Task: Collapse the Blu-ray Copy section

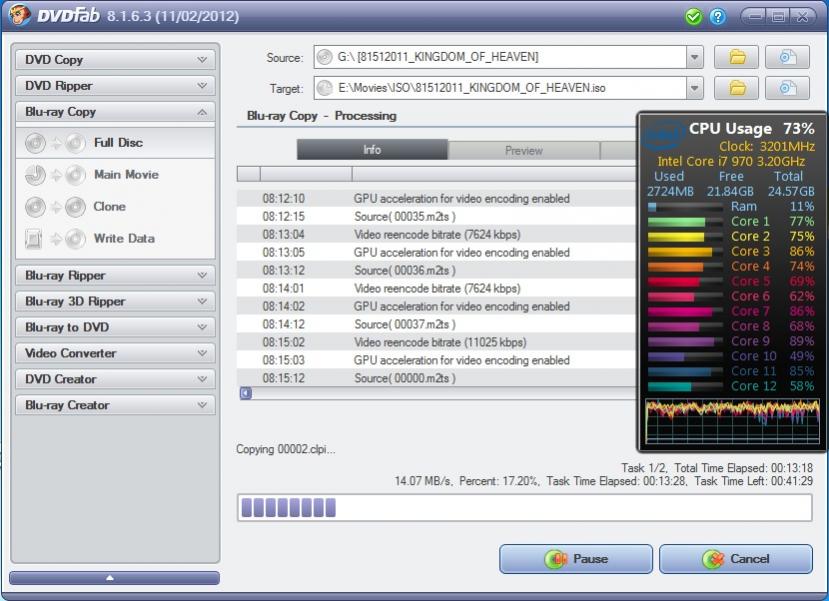Action: (x=115, y=112)
